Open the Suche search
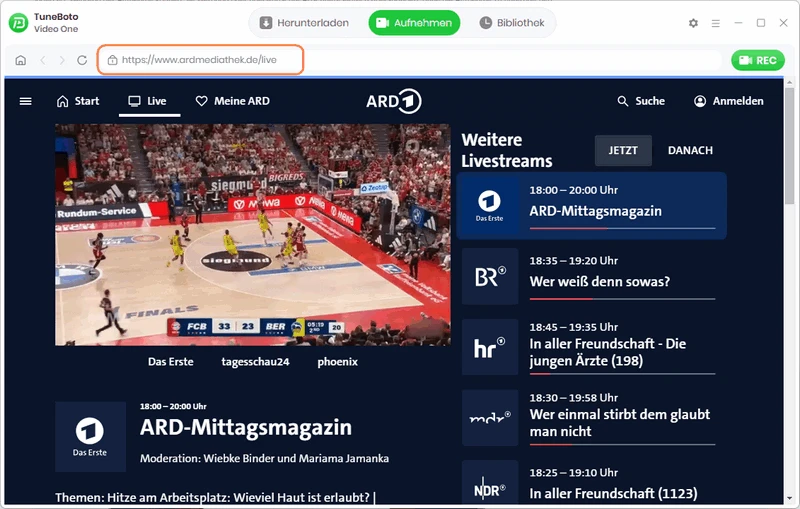Image resolution: width=800 pixels, height=509 pixels. point(641,101)
